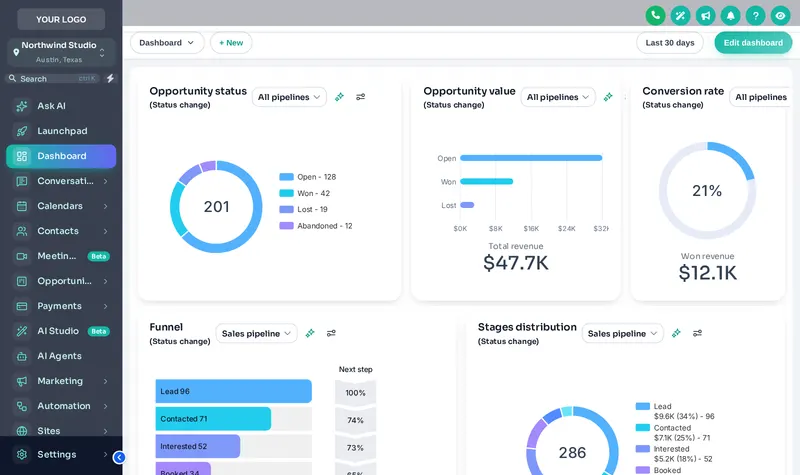This screenshot has width=800, height=475.
Task: Open the bell notifications icon
Action: (730, 15)
